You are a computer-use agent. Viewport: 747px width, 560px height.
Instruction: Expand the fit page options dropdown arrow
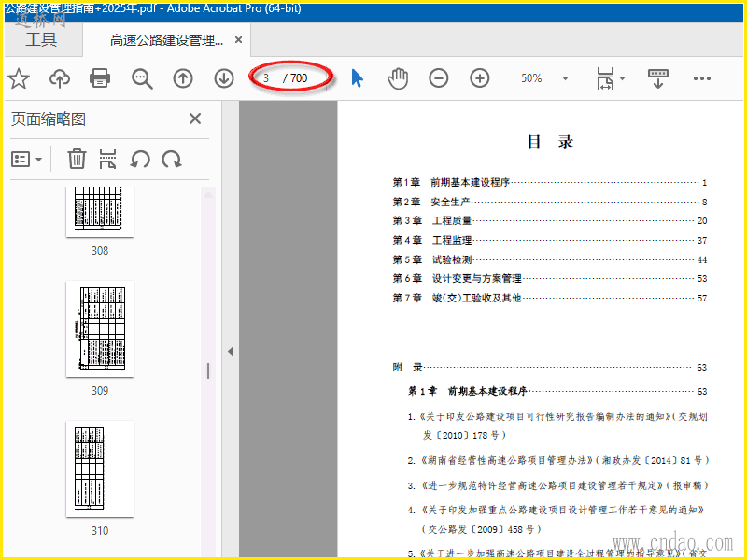point(622,78)
